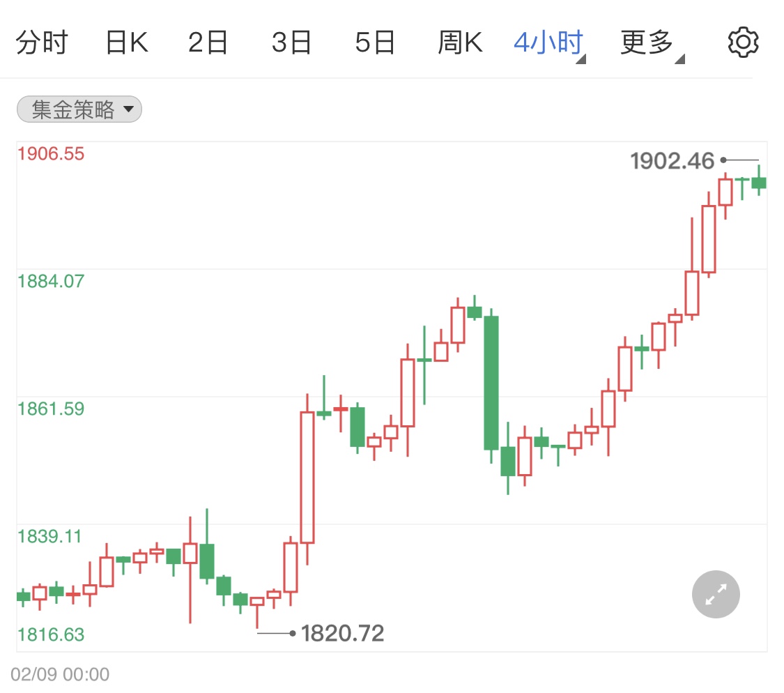The width and height of the screenshot is (784, 693).
Task: Tap the fullscreen expand chart icon
Action: (715, 594)
